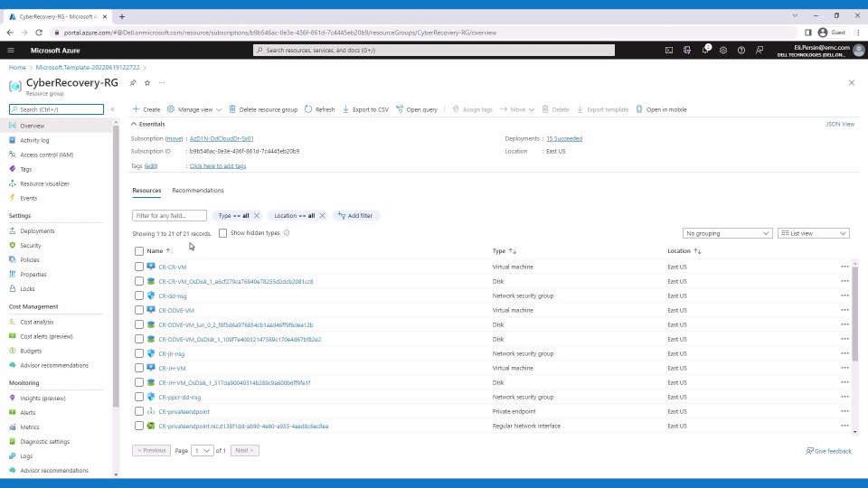
Task: Open the Feedback icon in top bar
Action: pos(759,51)
